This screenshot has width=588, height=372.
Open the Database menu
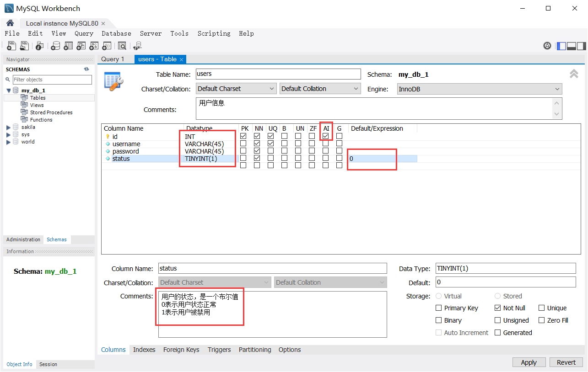point(116,33)
